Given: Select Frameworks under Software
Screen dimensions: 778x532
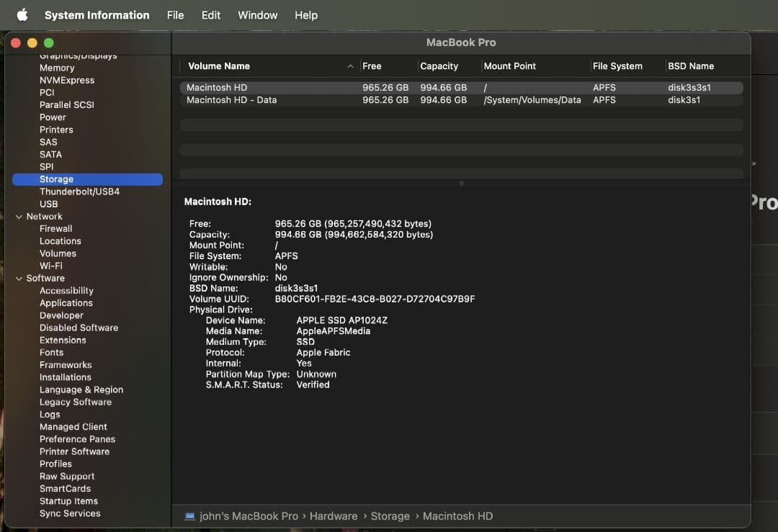Looking at the screenshot, I should click(x=66, y=365).
